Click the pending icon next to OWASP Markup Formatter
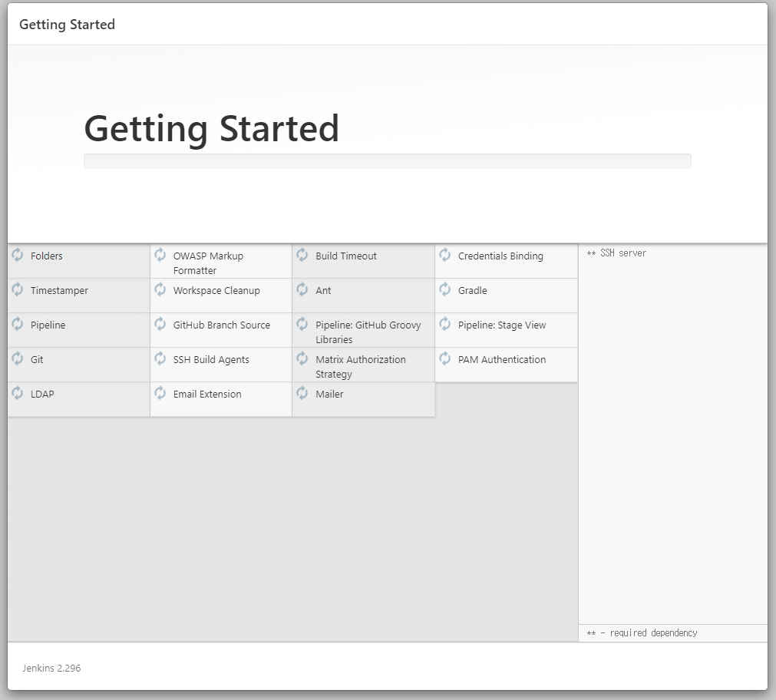 click(x=160, y=255)
